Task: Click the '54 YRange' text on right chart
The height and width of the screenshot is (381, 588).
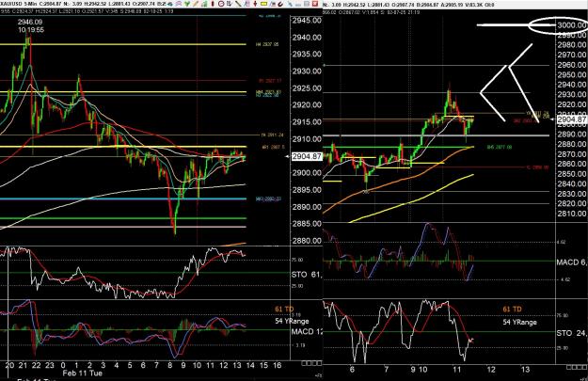Action: (x=519, y=322)
